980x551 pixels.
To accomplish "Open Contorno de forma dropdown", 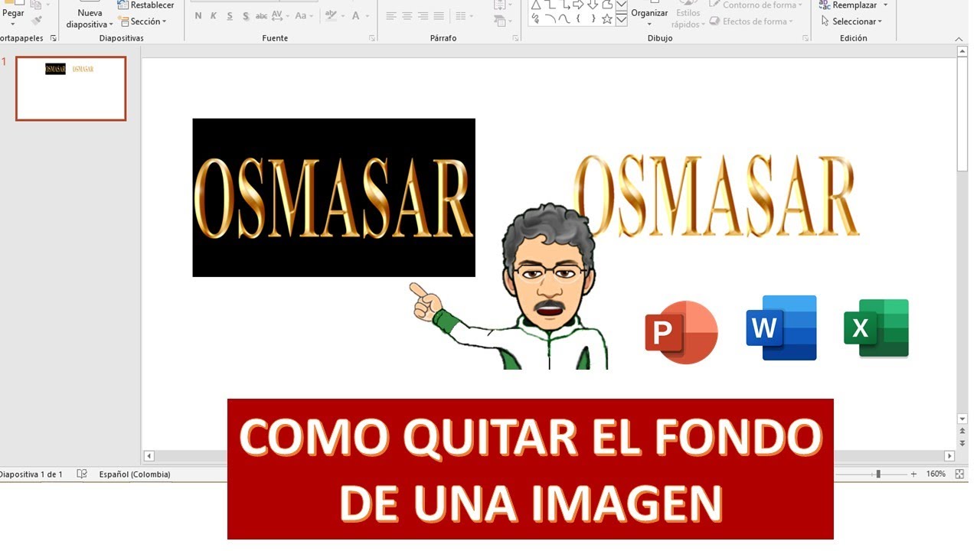I will tap(756, 5).
